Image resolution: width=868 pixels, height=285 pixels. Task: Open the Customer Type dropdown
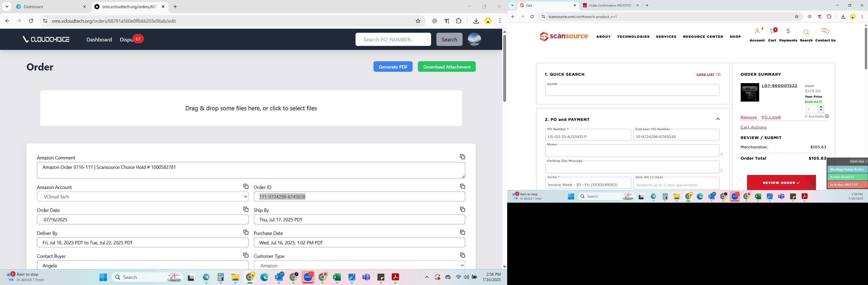coord(359,265)
